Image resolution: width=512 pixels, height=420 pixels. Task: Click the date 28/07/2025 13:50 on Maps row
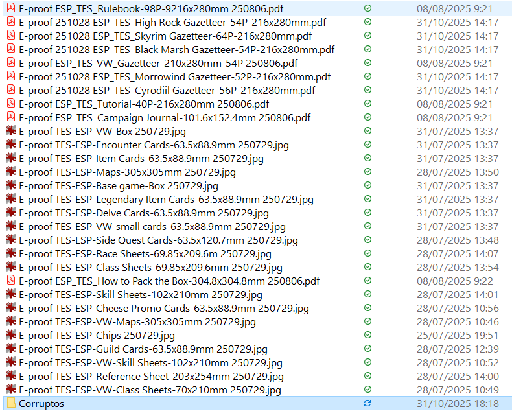pyautogui.click(x=458, y=172)
